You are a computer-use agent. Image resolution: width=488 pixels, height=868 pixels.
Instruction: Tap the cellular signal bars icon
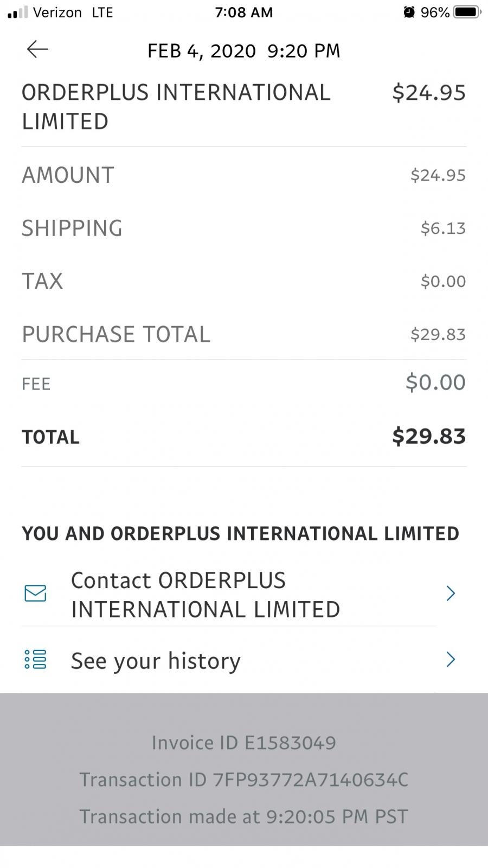(x=17, y=12)
